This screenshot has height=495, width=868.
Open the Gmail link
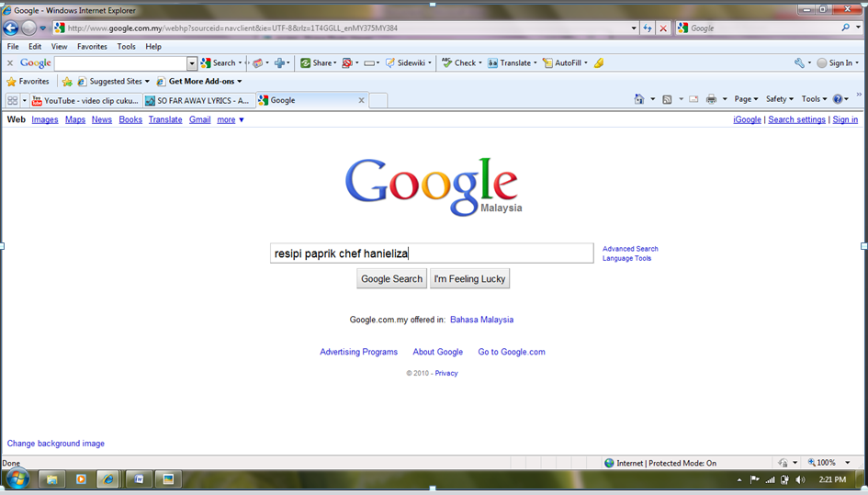pyautogui.click(x=200, y=119)
